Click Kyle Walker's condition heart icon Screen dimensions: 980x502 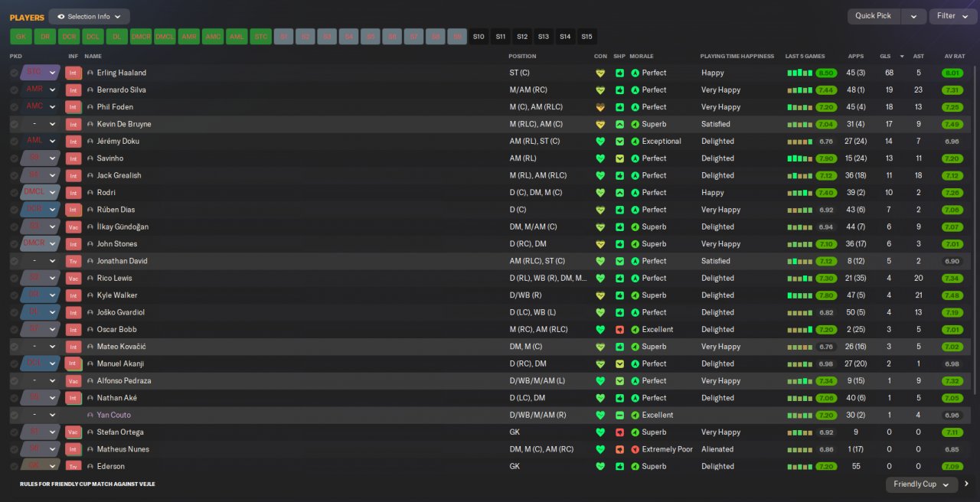600,295
